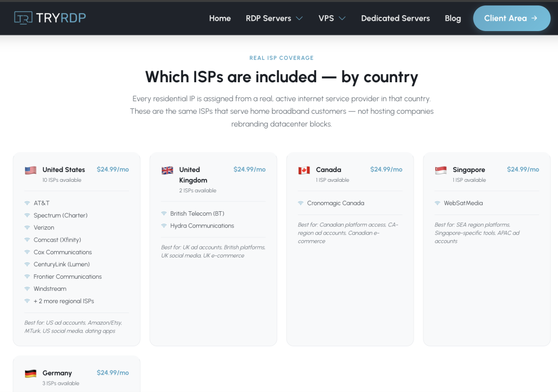Viewport: 558px width, 392px height.
Task: Click the Cox Communications entry
Action: click(63, 252)
